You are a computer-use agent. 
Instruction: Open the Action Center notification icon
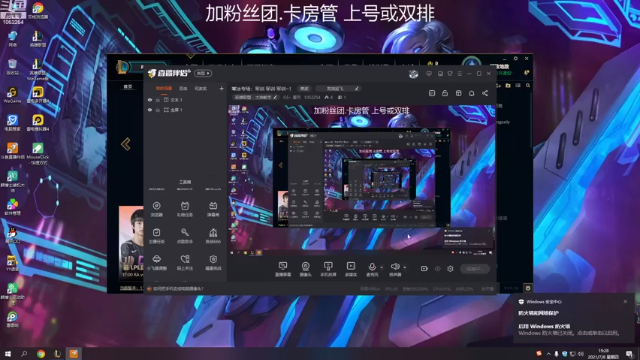(x=630, y=354)
